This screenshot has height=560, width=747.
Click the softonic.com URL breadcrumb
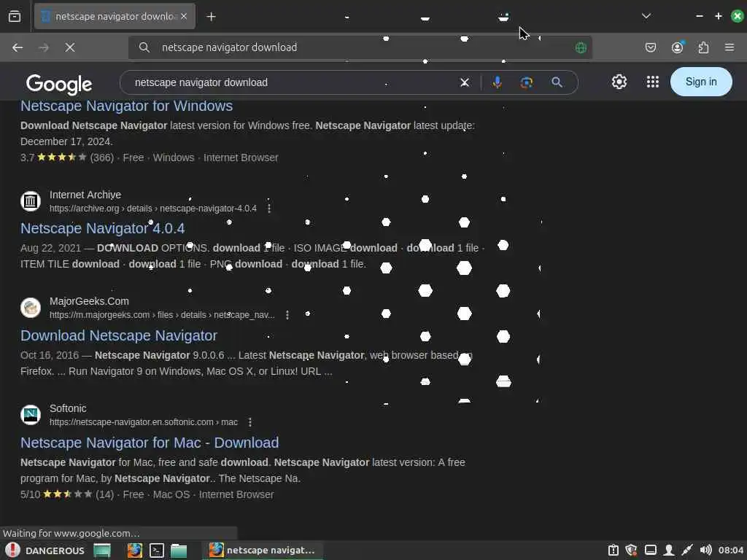[144, 422]
